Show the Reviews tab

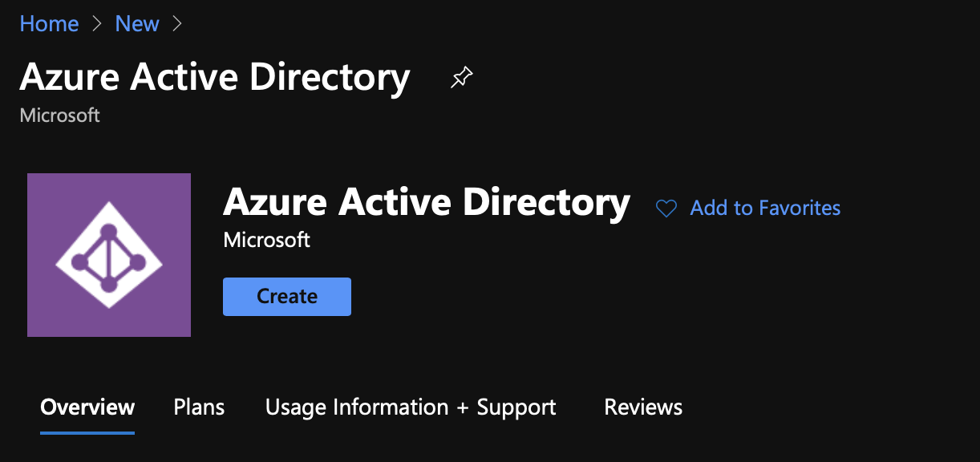click(x=643, y=407)
